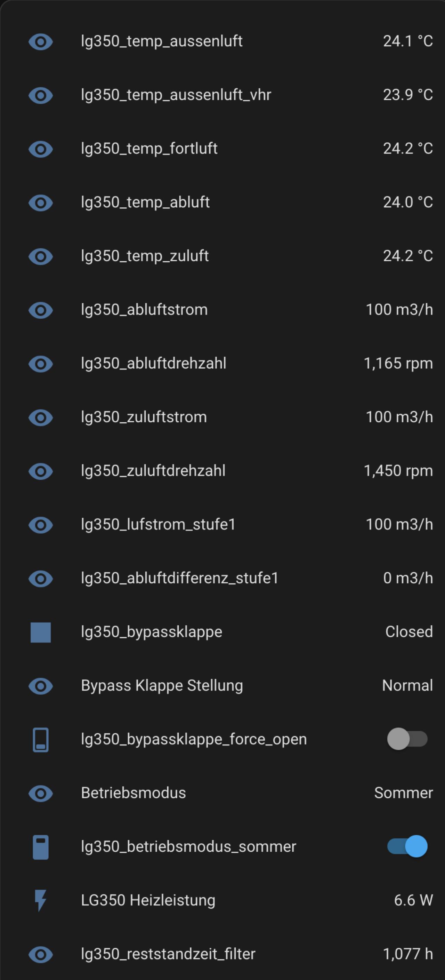Click the eye icon for lg350_temp_zuluft
The width and height of the screenshot is (445, 980).
[41, 256]
